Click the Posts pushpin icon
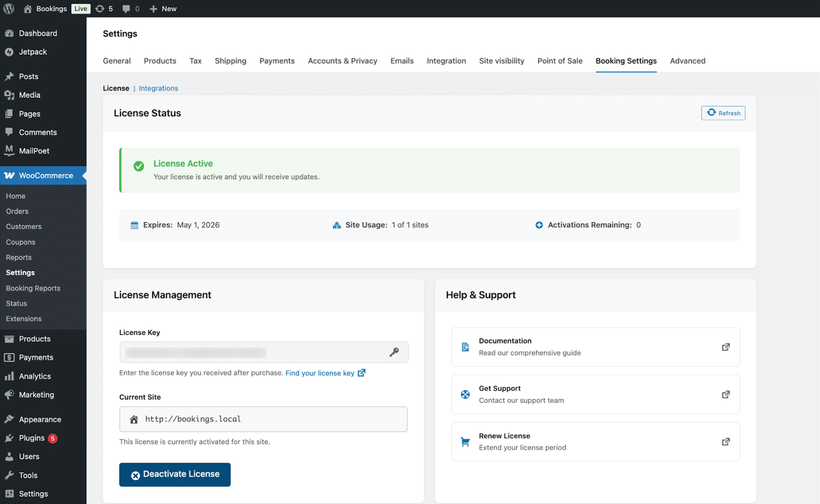Screen dimensions: 820x504 pos(9,76)
